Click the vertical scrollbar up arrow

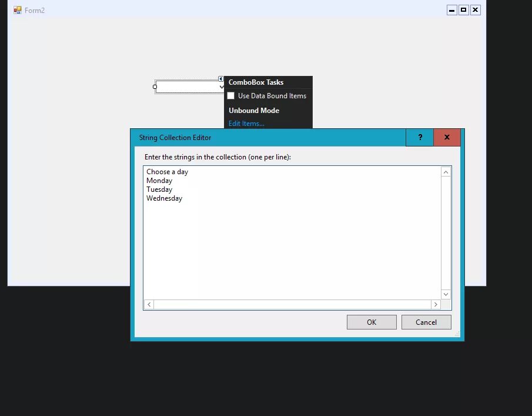pyautogui.click(x=446, y=172)
